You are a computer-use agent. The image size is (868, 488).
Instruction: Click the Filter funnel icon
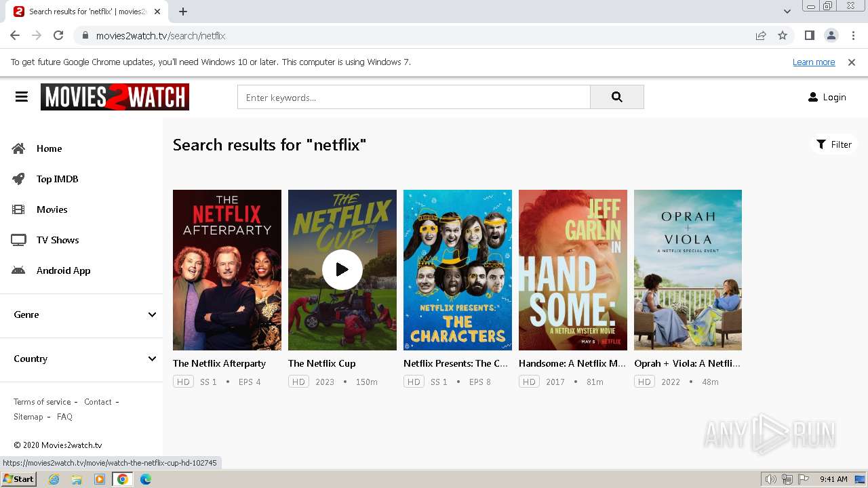(821, 144)
